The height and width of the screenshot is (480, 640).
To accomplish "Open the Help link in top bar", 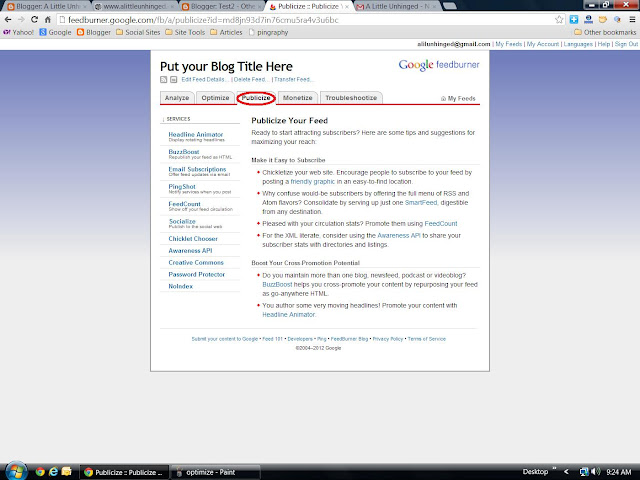I will coord(604,44).
